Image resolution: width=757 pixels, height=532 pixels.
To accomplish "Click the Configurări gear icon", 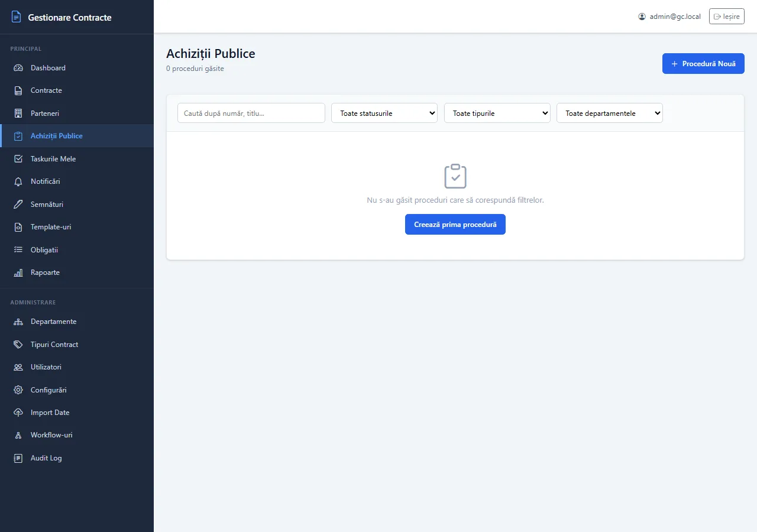I will click(x=18, y=390).
